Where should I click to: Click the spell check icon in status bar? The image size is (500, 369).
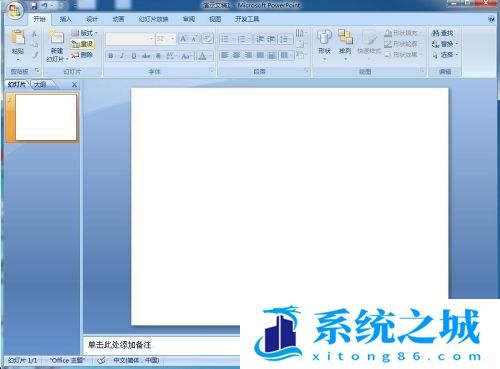[101, 360]
